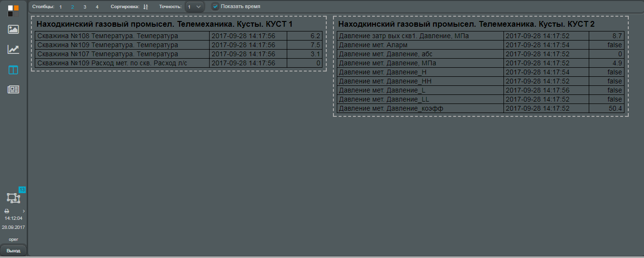Screen dimensions: 644x258
Task: Open the trends chart sidebar icon
Action: (13, 49)
